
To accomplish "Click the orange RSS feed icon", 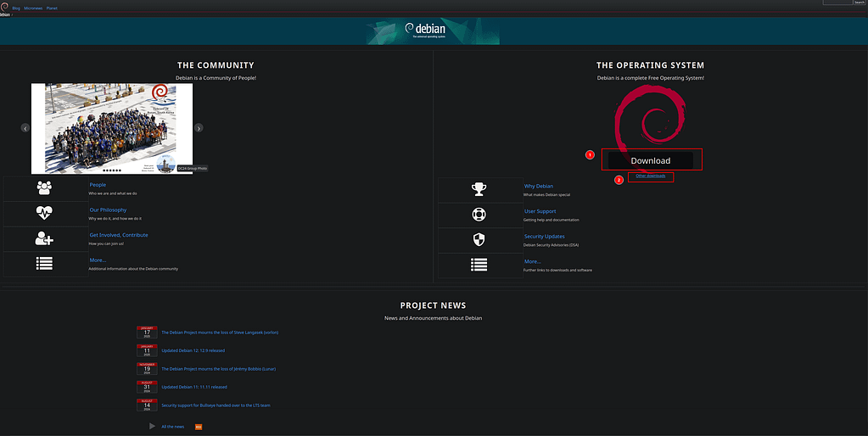I will coord(199,427).
